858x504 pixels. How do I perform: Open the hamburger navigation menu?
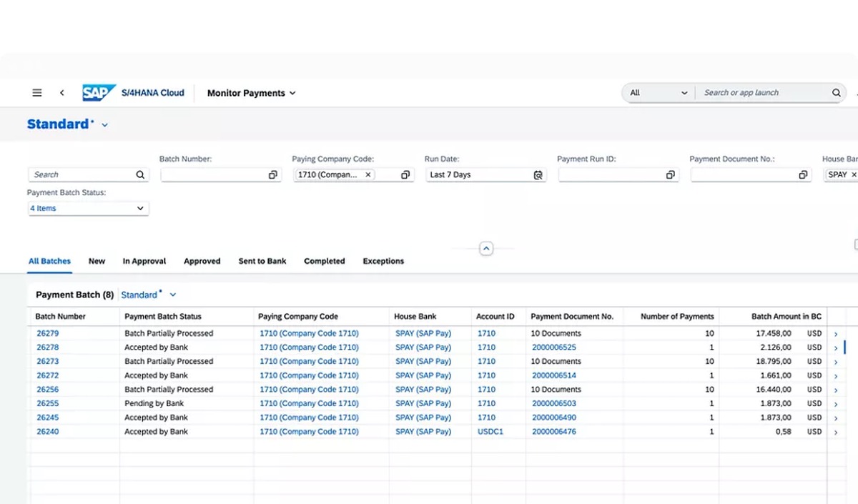coord(37,93)
